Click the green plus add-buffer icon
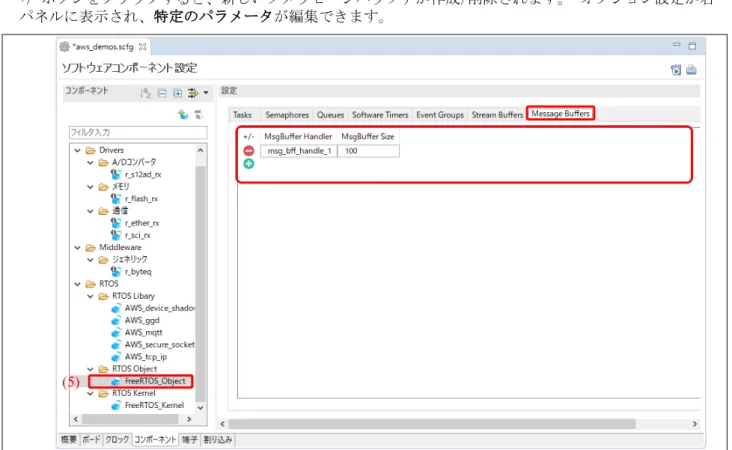732x450 pixels. (x=249, y=164)
